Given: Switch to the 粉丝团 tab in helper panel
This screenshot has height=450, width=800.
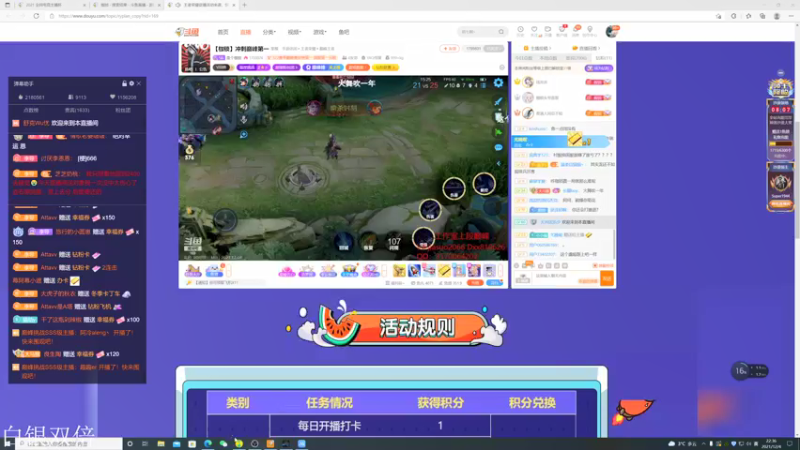Looking at the screenshot, I should coord(123,110).
